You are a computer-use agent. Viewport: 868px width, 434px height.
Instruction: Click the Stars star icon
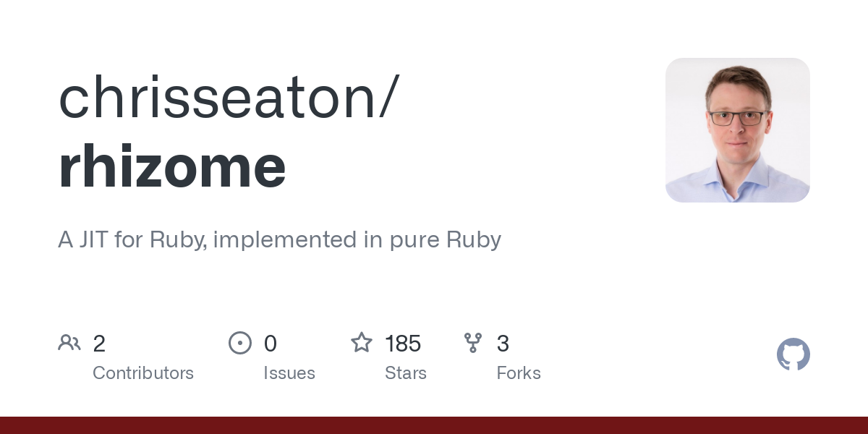(x=361, y=343)
